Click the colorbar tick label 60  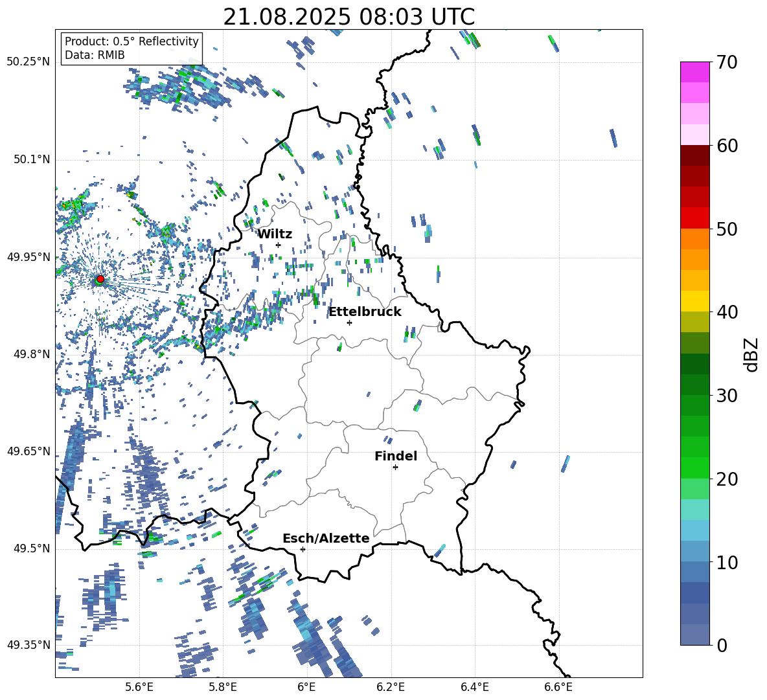click(727, 146)
